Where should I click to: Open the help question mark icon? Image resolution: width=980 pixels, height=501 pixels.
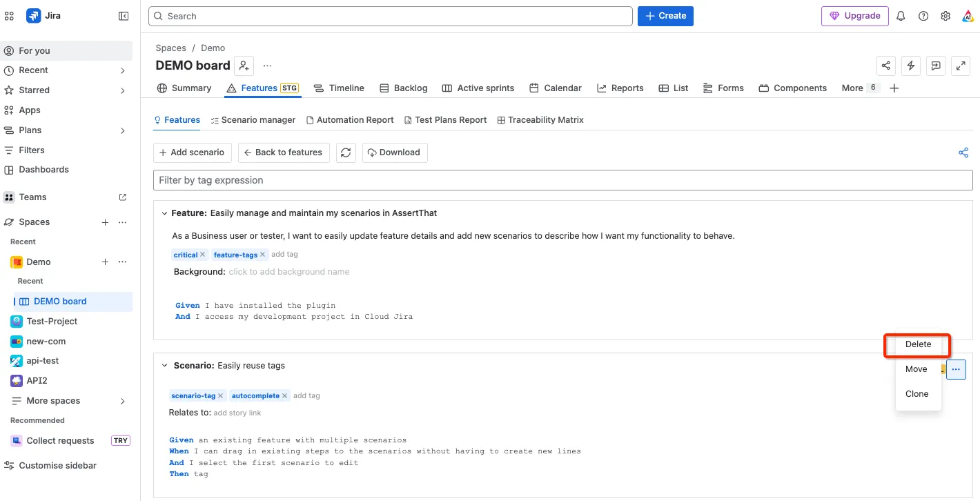coord(923,16)
